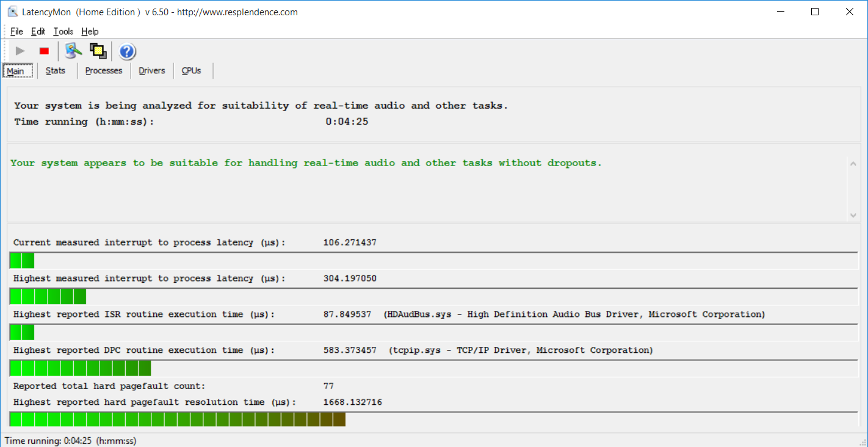Open the options tool icon in toolbar
This screenshot has width=868, height=447.
(73, 51)
